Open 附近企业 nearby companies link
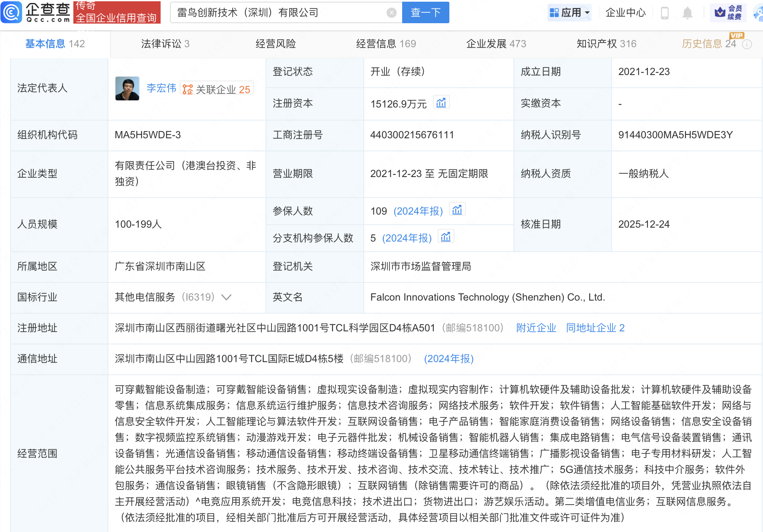Screen dimensions: 763x532 (x=536, y=328)
